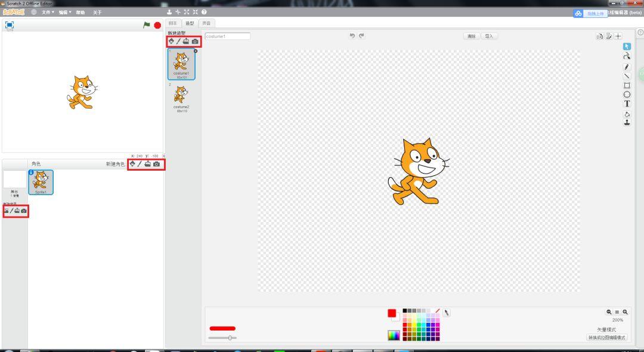Screen dimensions: 644x352
Task: Flip costume up-down
Action: [609, 36]
